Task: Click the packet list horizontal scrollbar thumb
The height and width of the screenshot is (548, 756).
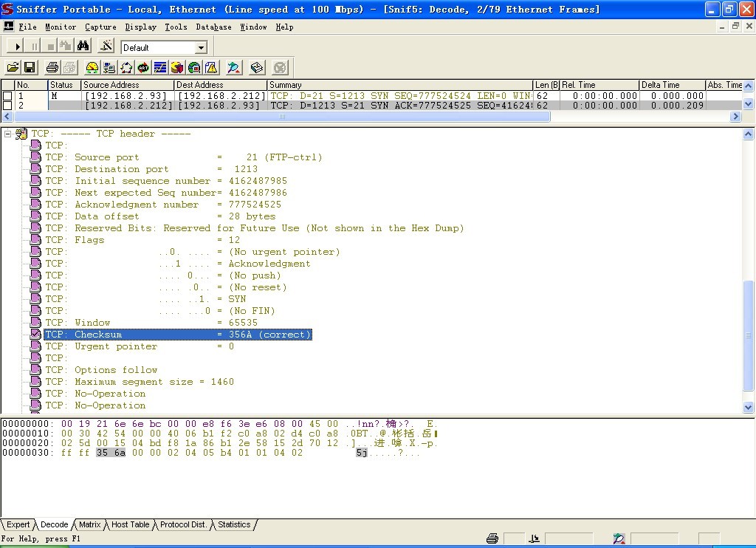Action: tap(282, 116)
